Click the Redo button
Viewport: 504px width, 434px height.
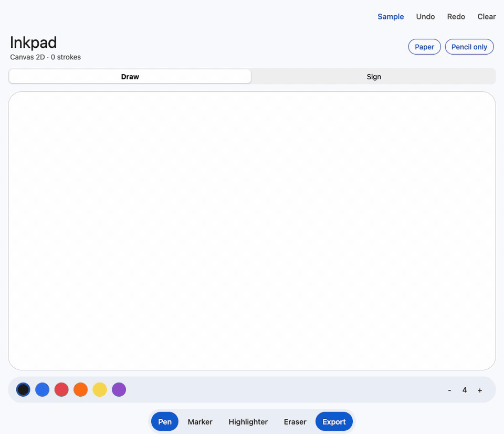tap(456, 17)
